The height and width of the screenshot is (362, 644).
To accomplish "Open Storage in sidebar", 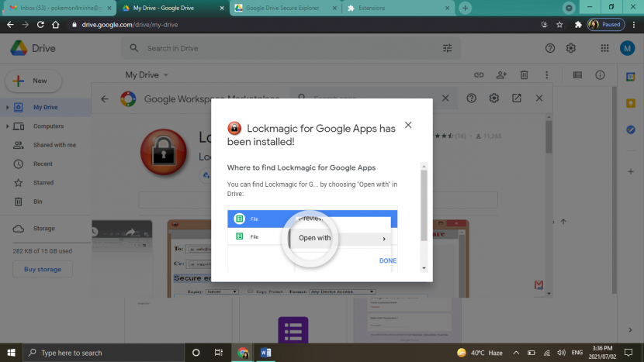I will pyautogui.click(x=43, y=228).
